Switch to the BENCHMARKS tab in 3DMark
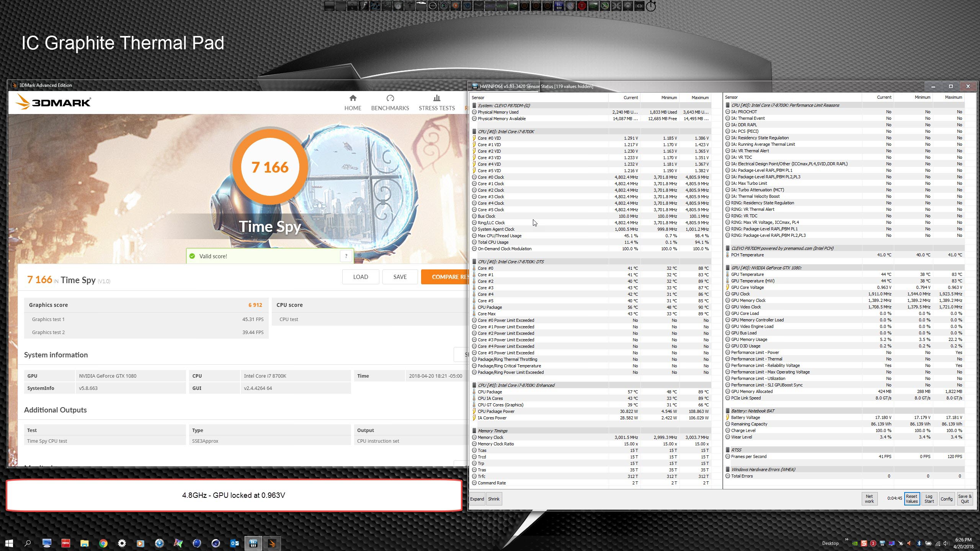Image resolution: width=980 pixels, height=551 pixels. click(390, 103)
